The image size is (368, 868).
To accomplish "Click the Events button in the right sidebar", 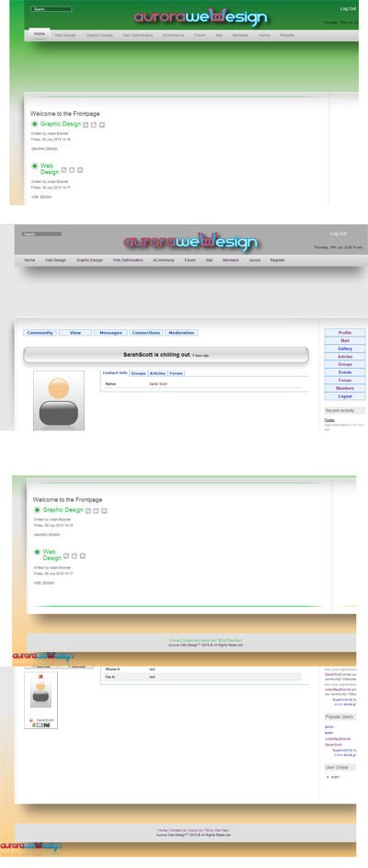I will pos(345,372).
